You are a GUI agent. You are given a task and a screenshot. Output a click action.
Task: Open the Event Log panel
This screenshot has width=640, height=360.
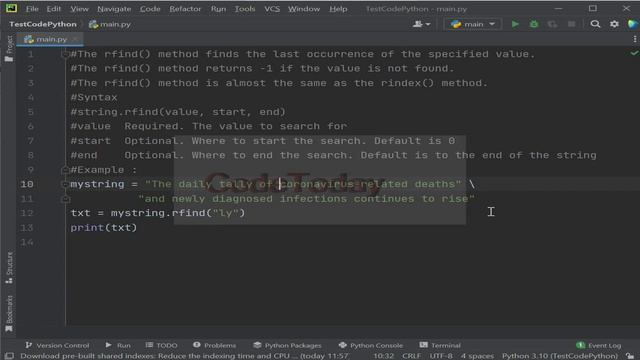pos(599,345)
